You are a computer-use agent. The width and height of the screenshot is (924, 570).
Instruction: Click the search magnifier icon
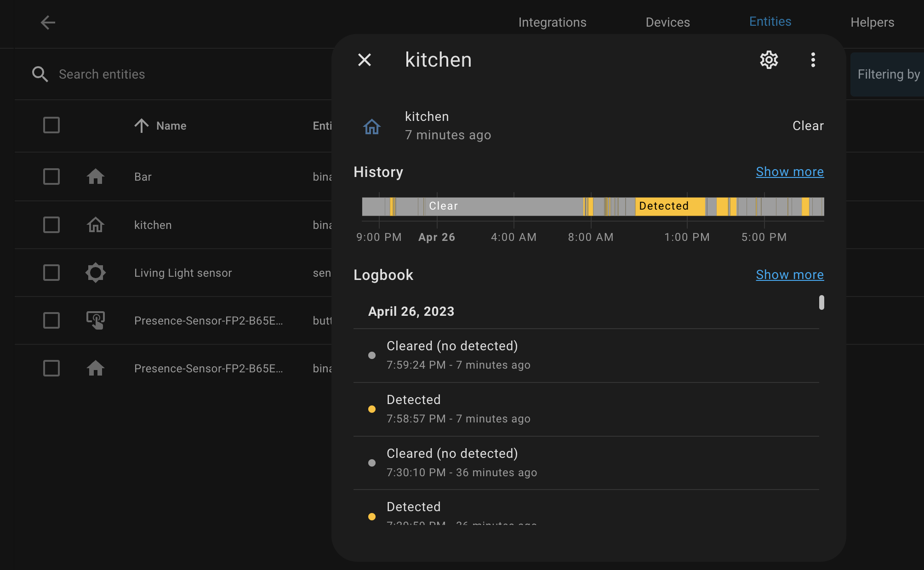40,74
